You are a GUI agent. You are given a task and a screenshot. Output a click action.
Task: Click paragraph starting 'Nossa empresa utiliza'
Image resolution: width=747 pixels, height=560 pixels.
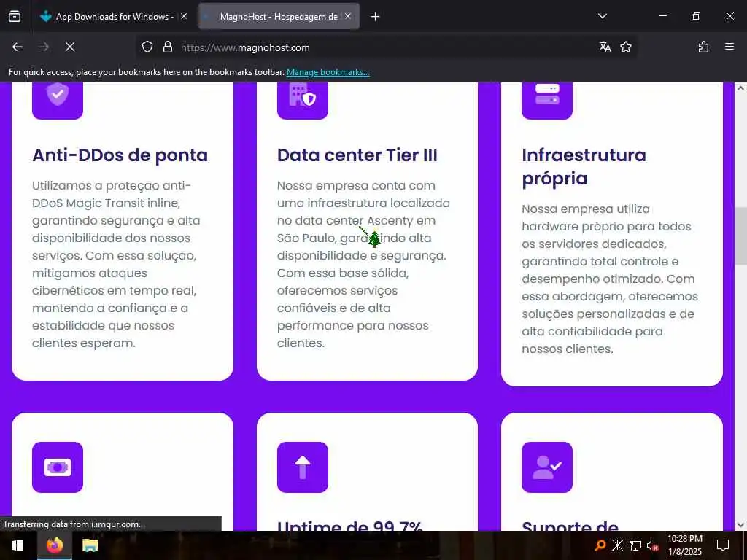(x=610, y=279)
